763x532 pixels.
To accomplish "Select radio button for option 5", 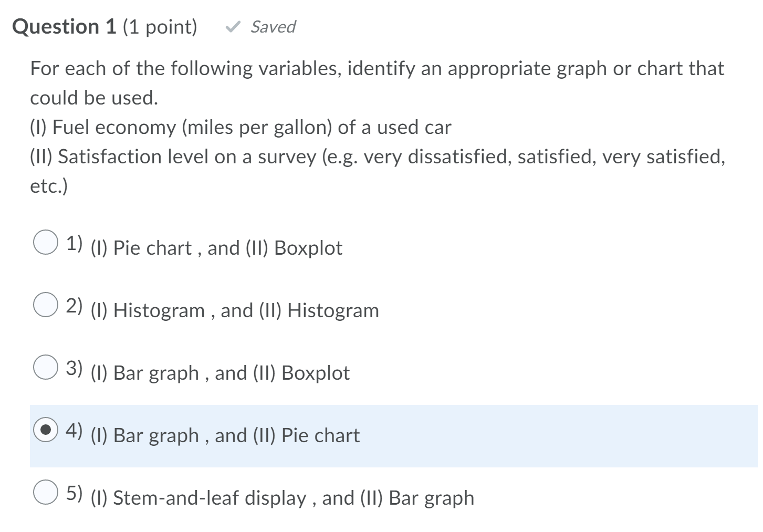I will [47, 492].
